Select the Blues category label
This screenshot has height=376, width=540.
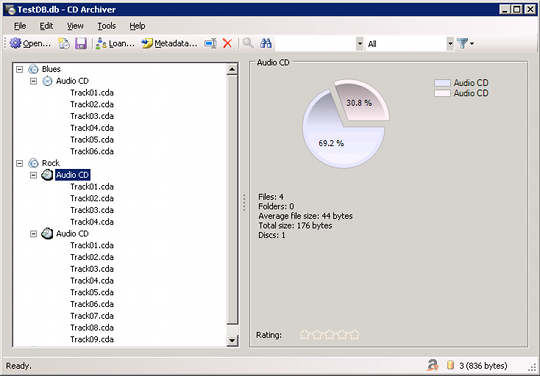tap(51, 69)
